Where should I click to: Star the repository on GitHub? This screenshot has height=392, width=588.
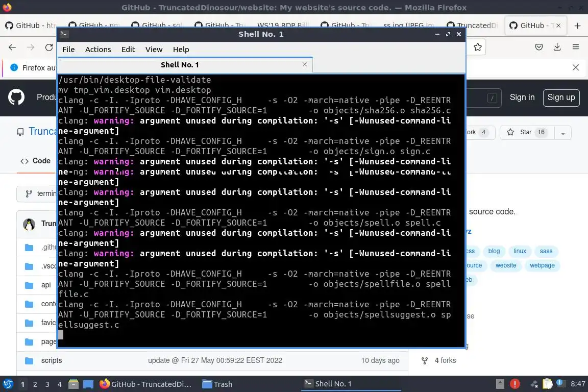pyautogui.click(x=528, y=132)
